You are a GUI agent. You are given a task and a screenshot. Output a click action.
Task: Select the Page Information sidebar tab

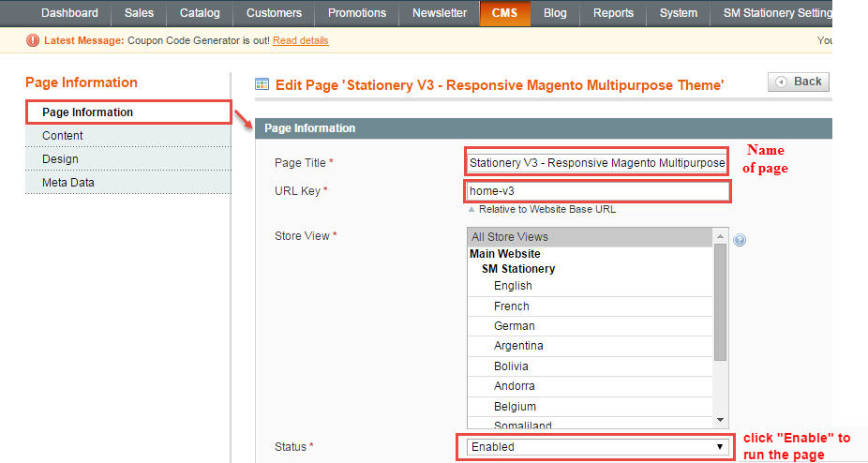[128, 112]
